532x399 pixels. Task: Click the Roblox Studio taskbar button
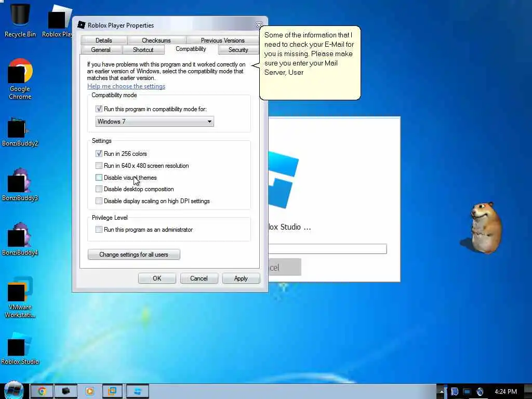pos(137,391)
